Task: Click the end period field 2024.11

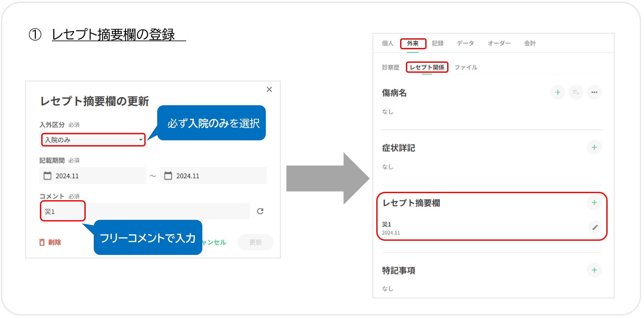Action: click(x=213, y=175)
